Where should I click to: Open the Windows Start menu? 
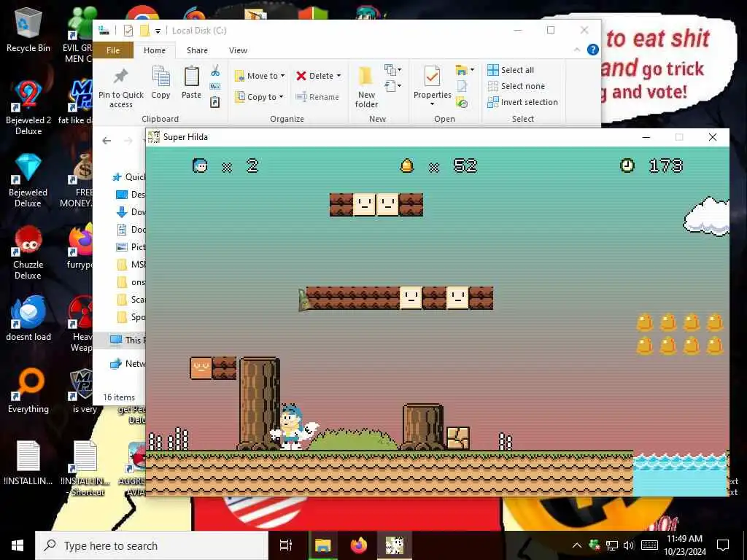(18, 545)
